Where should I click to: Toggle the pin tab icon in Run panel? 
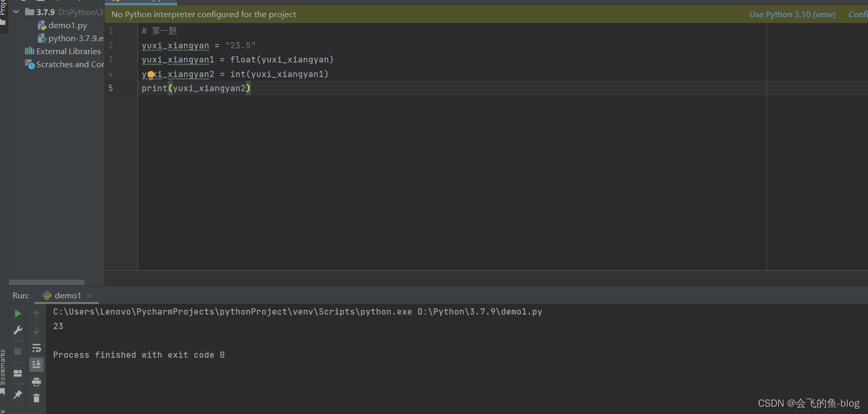coord(18,394)
